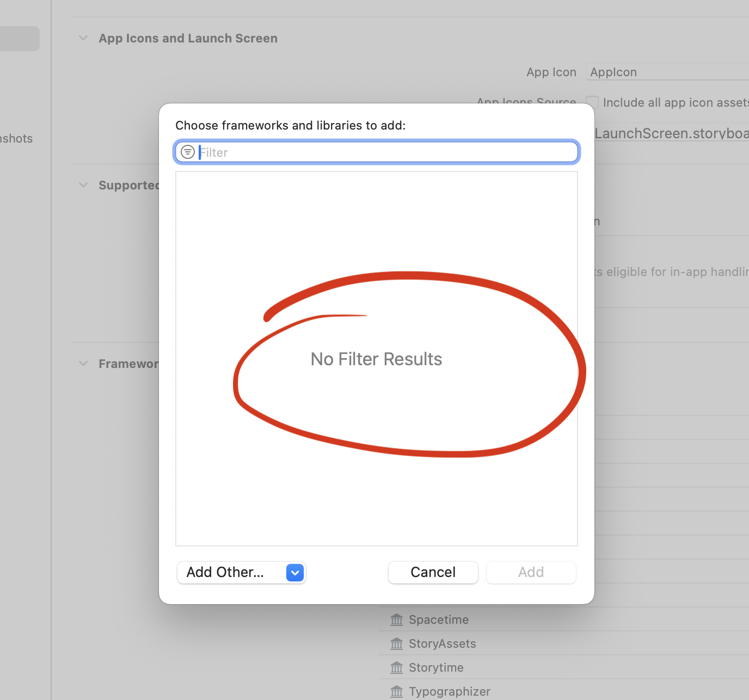Click the LaunchScreen.storyboard field

(x=671, y=133)
